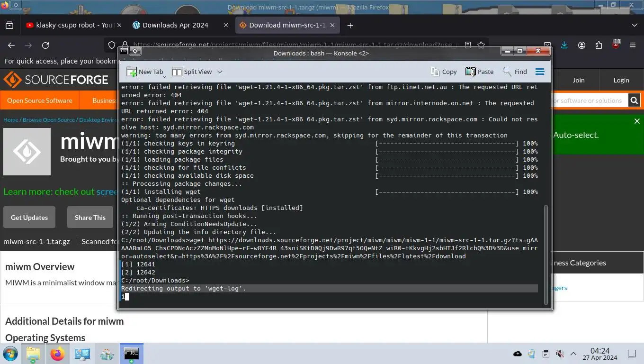Click the Konsole terminal taskbar icon

[x=132, y=354]
